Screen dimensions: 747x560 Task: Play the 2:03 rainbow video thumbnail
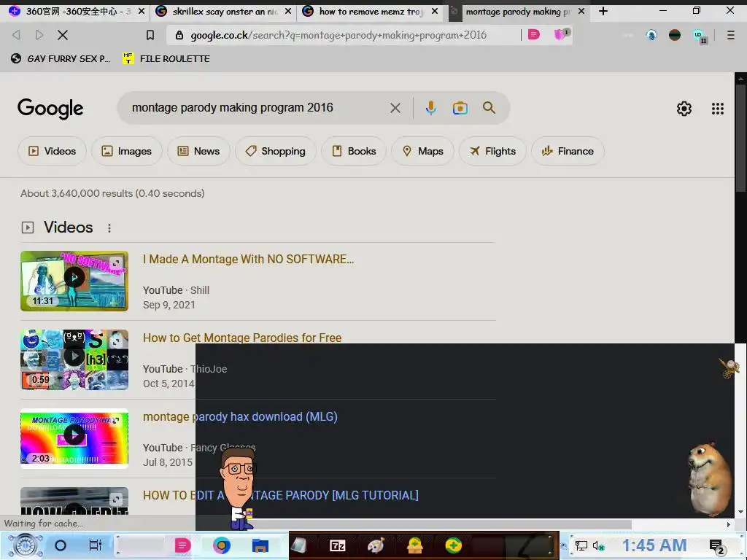click(x=74, y=438)
